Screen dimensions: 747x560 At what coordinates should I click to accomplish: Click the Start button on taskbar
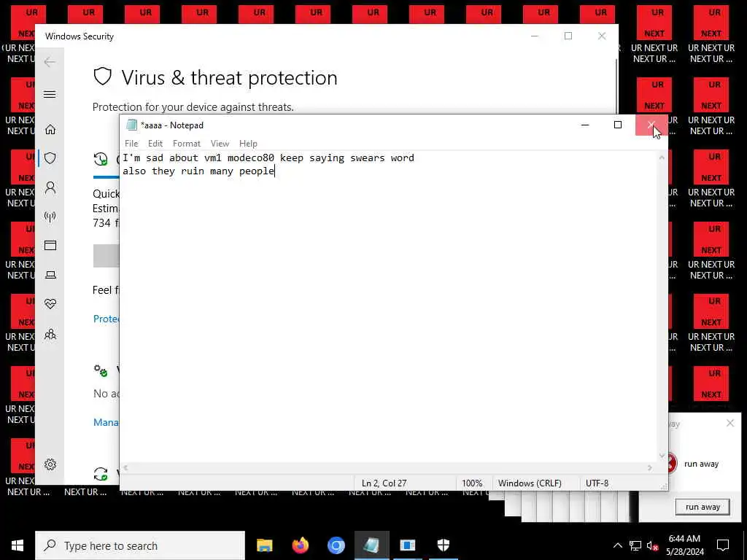(x=18, y=545)
